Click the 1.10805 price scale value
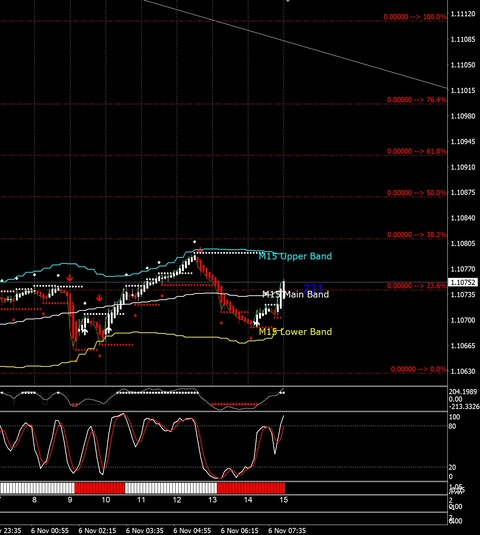 tap(463, 244)
